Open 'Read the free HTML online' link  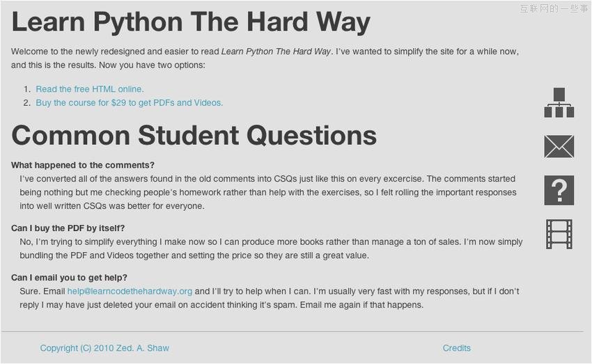[x=90, y=89]
